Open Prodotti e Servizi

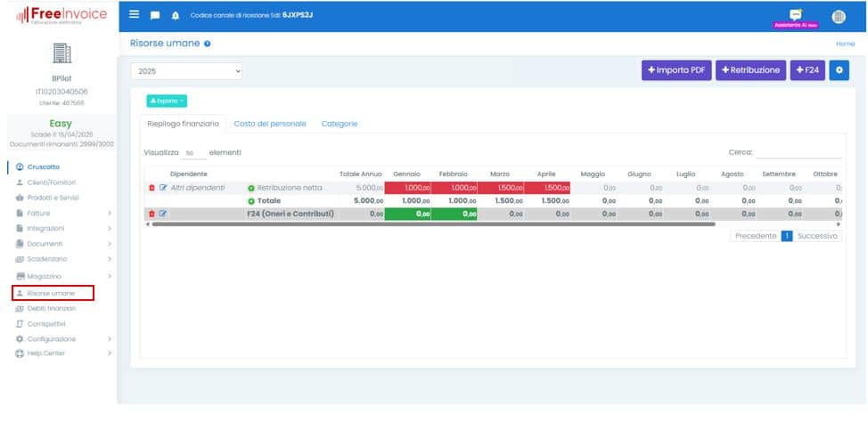pos(53,198)
